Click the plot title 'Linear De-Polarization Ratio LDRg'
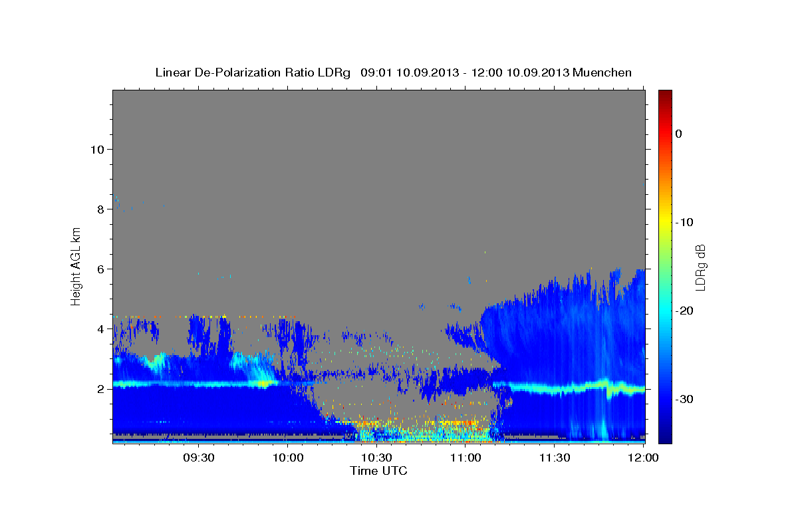798x532 pixels. tap(252, 72)
